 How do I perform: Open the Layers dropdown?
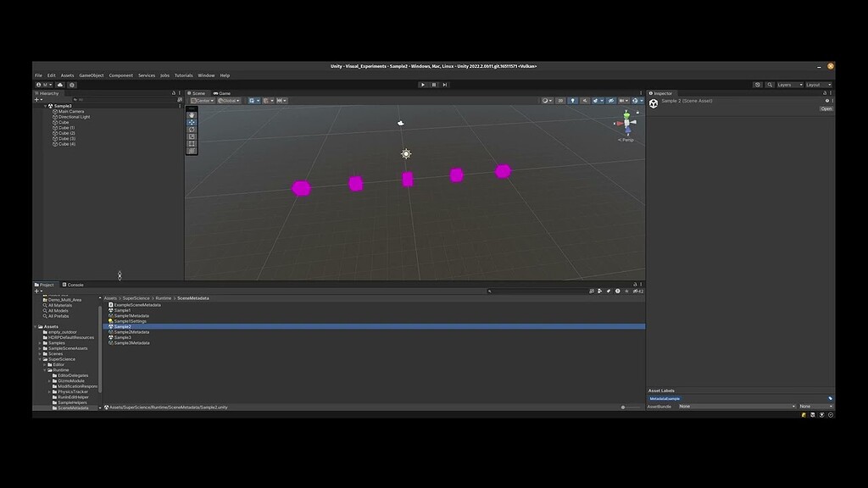(x=790, y=84)
